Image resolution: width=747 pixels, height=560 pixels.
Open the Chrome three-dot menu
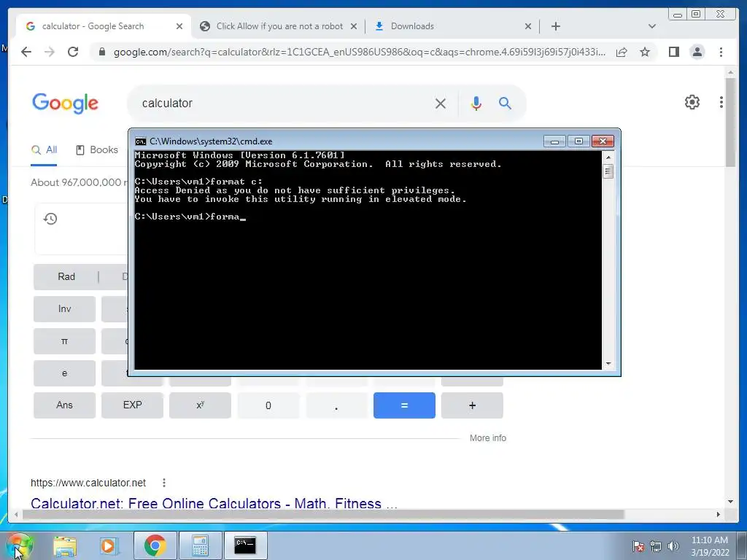coord(721,52)
